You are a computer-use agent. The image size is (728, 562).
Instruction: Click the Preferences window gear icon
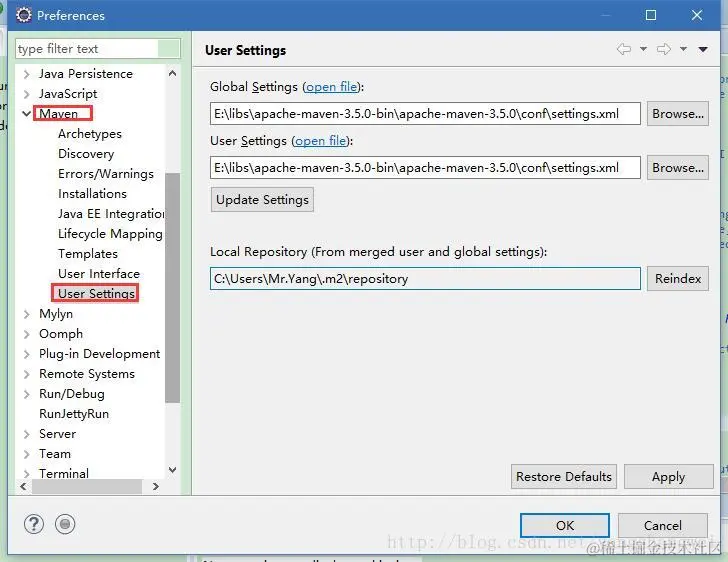pos(24,15)
